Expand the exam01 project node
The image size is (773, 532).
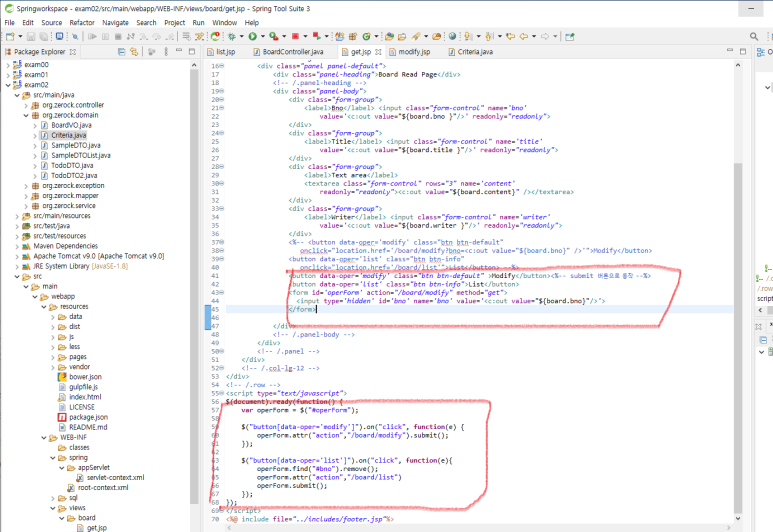click(7, 74)
